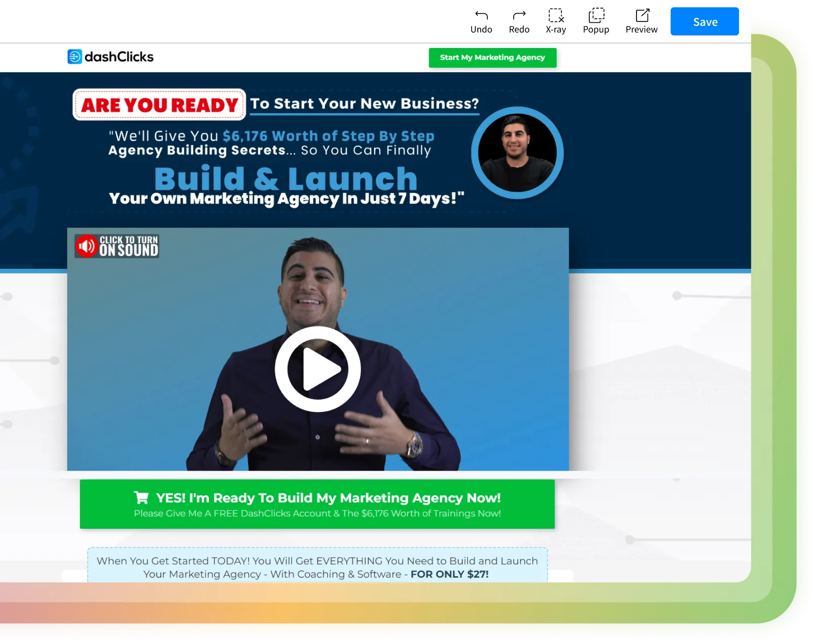Image resolution: width=817 pixels, height=644 pixels.
Task: Play the presenter video
Action: (x=318, y=369)
